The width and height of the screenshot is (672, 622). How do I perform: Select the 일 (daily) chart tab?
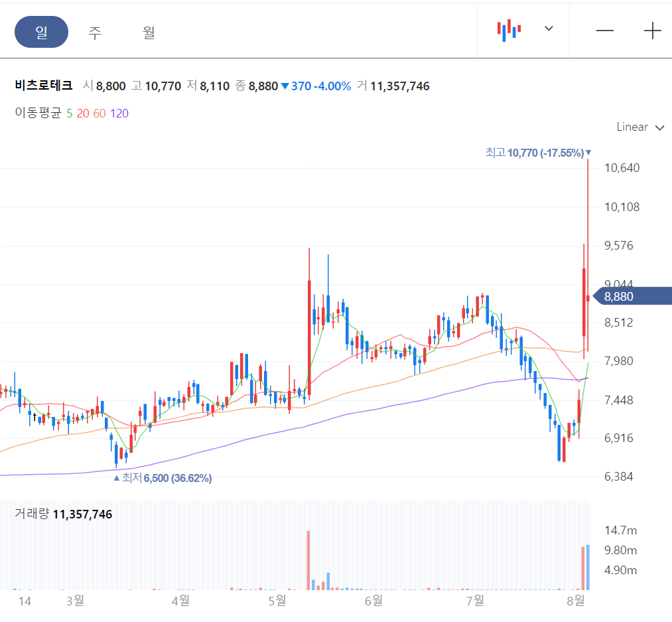(41, 32)
